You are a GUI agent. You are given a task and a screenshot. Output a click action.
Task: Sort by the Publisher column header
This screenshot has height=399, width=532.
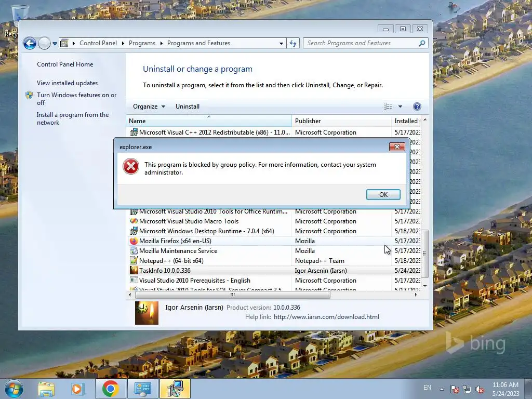coord(341,121)
